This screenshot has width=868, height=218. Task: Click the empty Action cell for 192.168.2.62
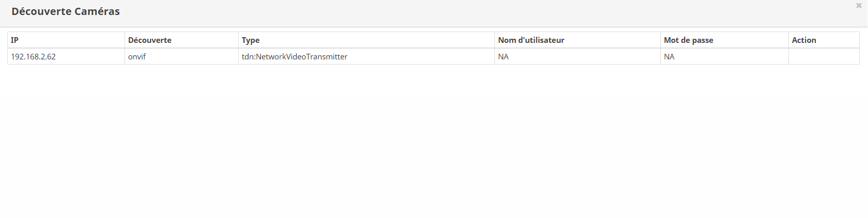pyautogui.click(x=824, y=57)
